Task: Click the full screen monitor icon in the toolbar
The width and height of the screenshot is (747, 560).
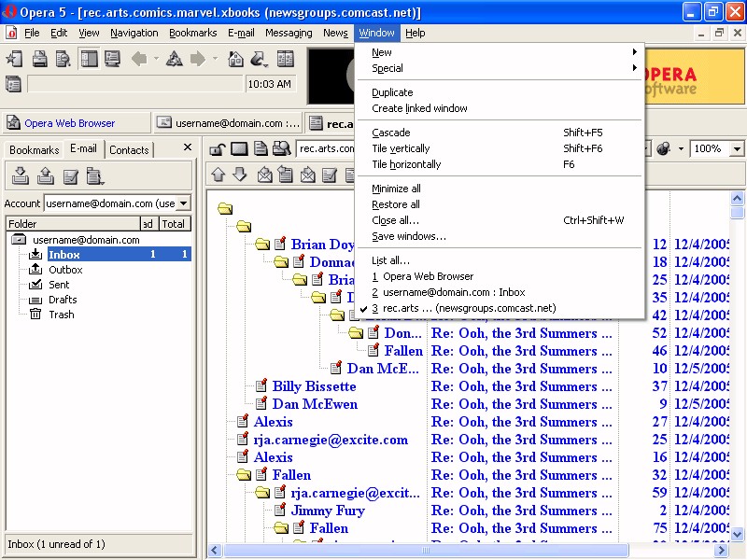Action: click(x=112, y=59)
